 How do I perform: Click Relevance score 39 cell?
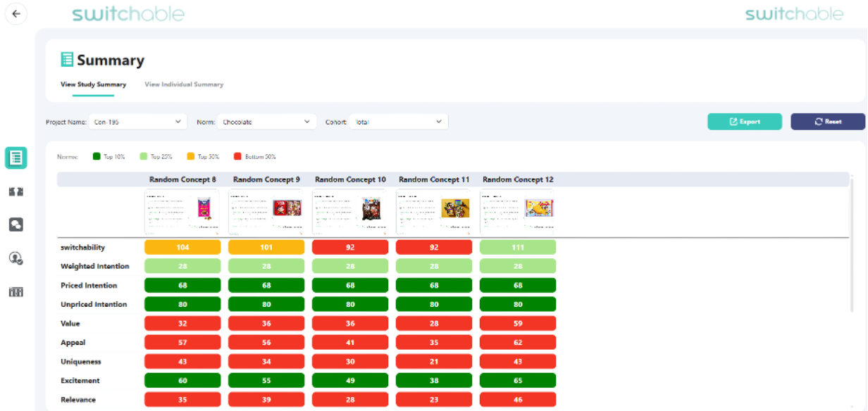tap(266, 400)
